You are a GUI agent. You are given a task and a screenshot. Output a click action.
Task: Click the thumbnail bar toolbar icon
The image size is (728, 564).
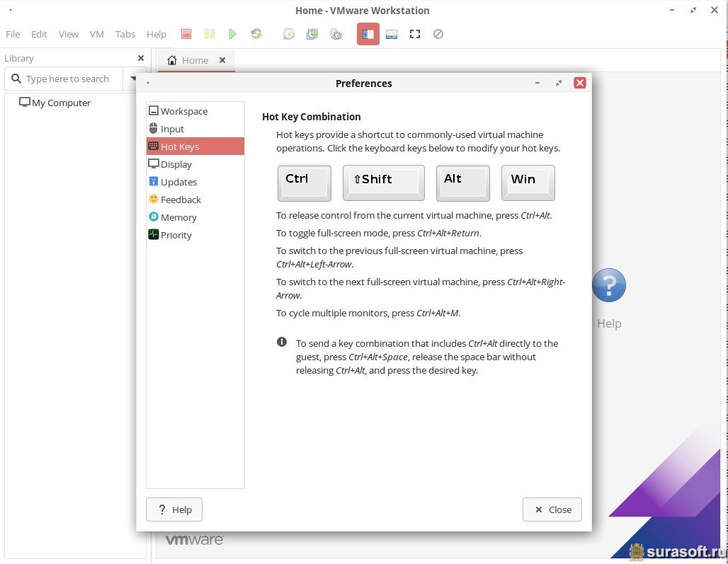point(392,34)
